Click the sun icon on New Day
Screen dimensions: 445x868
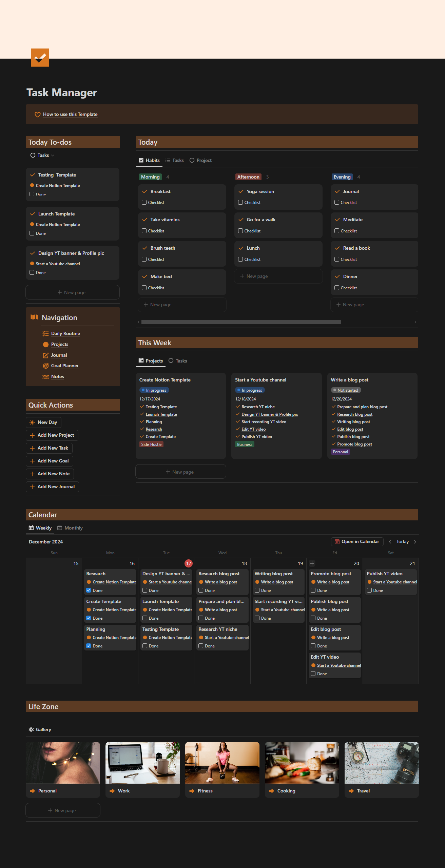[x=32, y=422]
